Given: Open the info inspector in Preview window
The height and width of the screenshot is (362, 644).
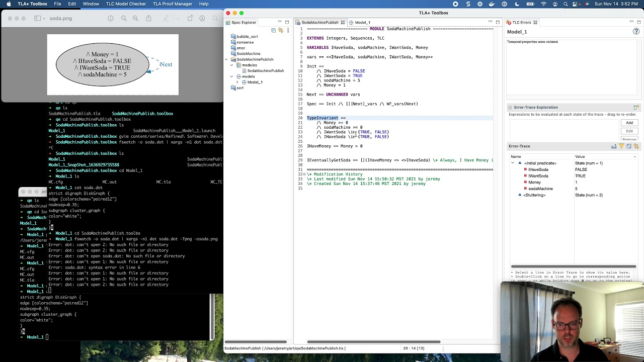Looking at the screenshot, I should [x=111, y=19].
